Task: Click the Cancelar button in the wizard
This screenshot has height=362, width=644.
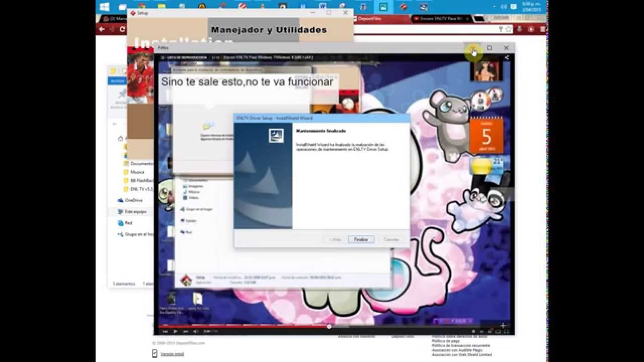Action: (x=391, y=239)
